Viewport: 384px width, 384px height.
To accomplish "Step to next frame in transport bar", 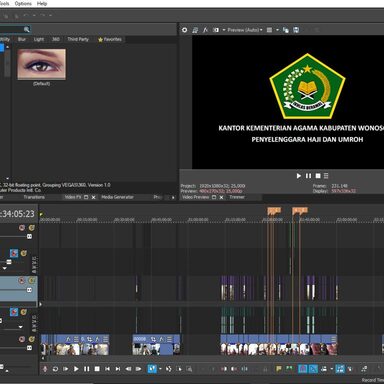I will [x=138, y=369].
